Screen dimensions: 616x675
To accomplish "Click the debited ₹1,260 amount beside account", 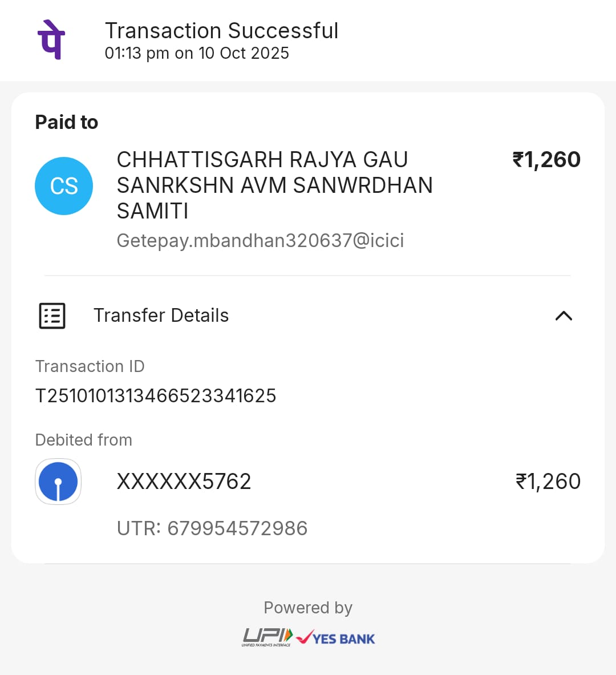I will coord(548,482).
